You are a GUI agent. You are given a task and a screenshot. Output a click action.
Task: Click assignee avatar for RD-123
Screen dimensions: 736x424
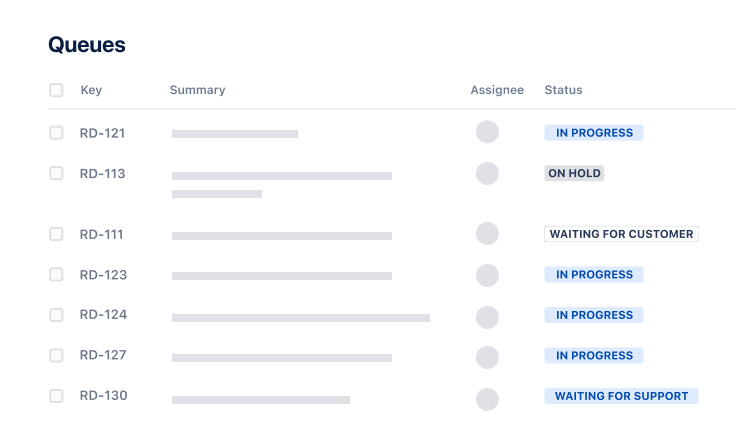pyautogui.click(x=487, y=275)
